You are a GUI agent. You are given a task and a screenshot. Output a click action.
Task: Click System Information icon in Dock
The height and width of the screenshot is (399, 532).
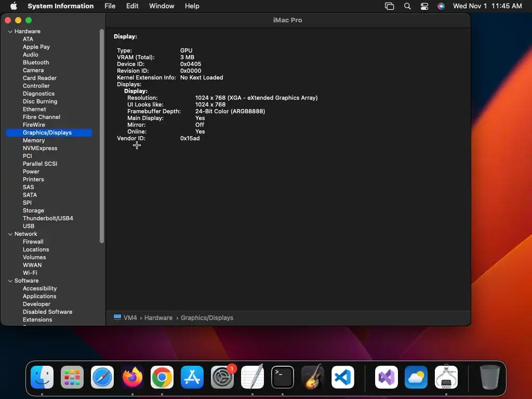coord(446,377)
